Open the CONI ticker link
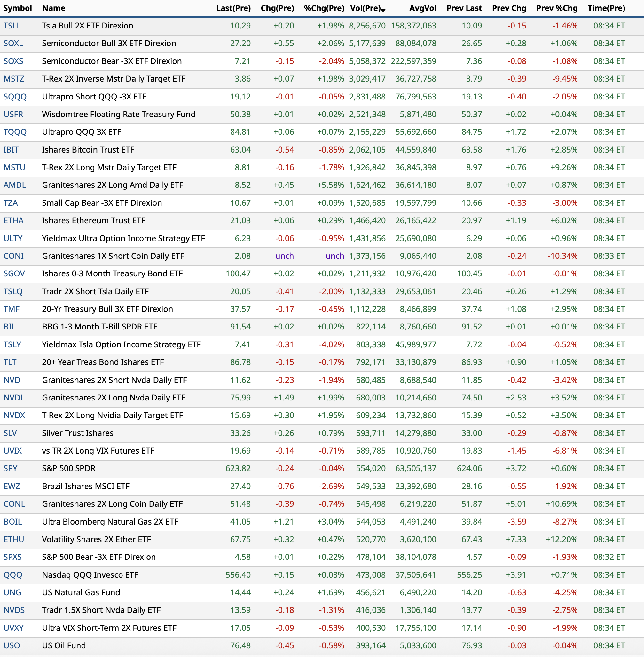 (13, 256)
